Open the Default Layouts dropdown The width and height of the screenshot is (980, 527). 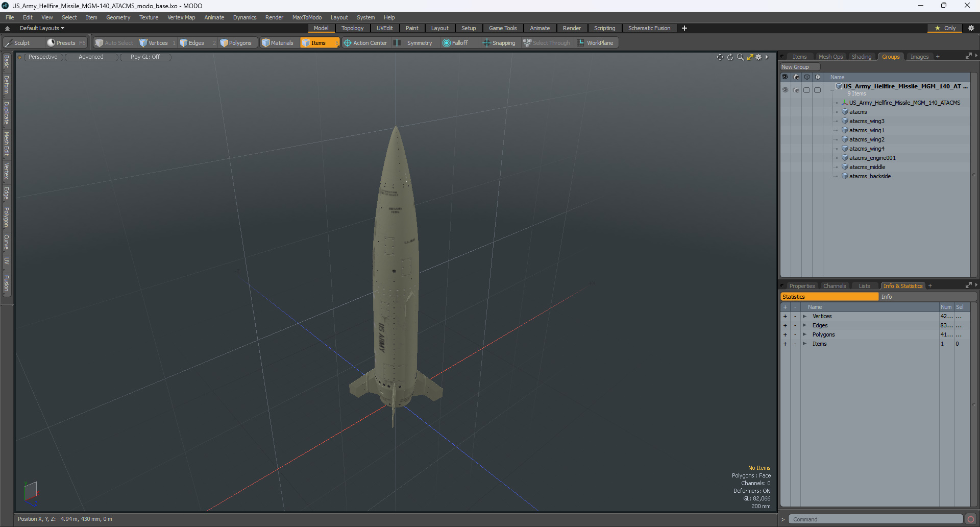(42, 28)
